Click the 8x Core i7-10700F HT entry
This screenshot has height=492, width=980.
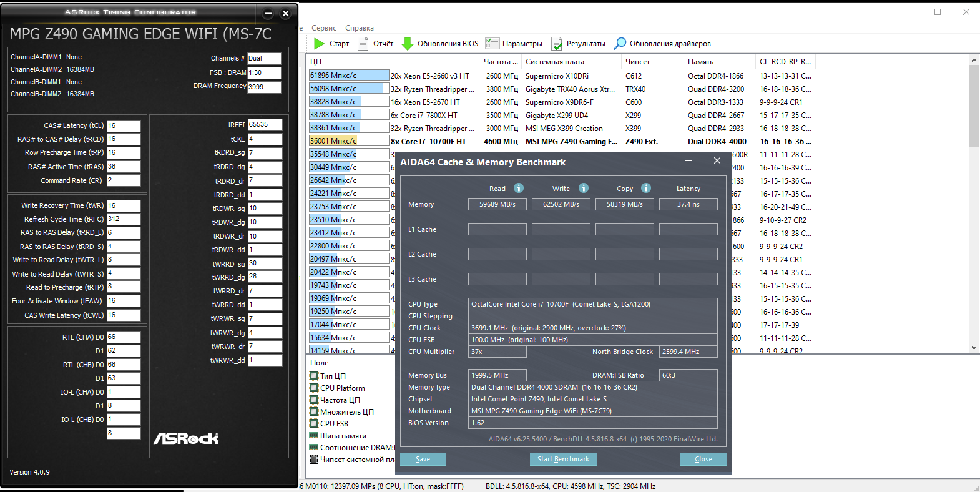[429, 142]
